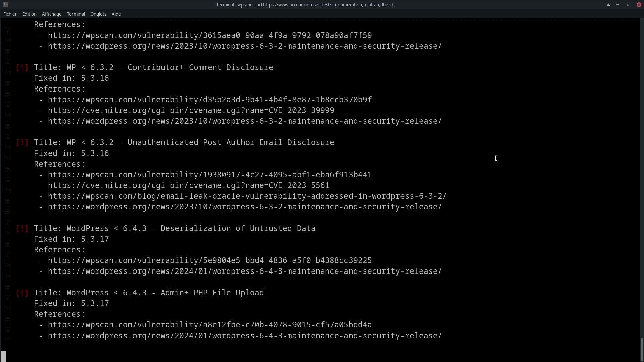The width and height of the screenshot is (644, 362).
Task: Click "References:" under PHP File Upload entry
Action: click(x=59, y=314)
